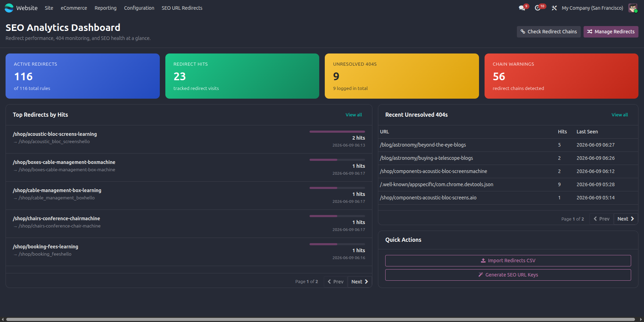Open the Unresolved 404s stat card
The width and height of the screenshot is (644, 322).
[402, 76]
